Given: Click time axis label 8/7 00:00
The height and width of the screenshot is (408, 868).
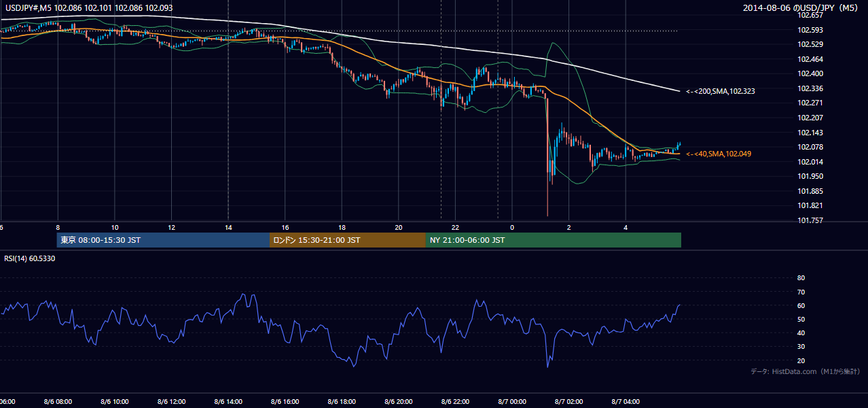Looking at the screenshot, I should 512,401.
